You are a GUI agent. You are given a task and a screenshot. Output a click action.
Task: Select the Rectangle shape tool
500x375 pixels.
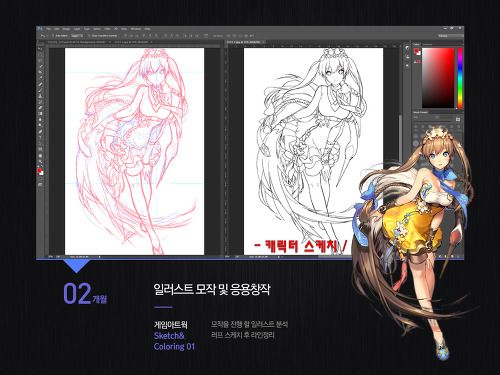(41, 149)
